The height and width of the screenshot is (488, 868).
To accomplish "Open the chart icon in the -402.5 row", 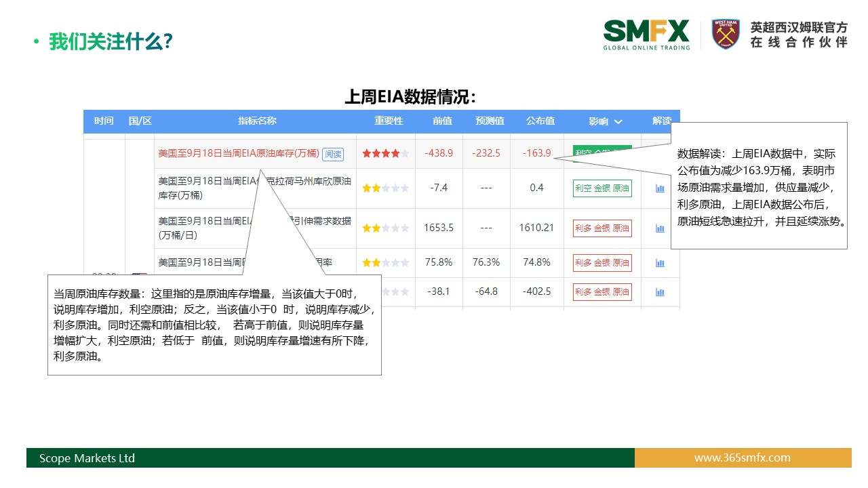I will tap(660, 292).
